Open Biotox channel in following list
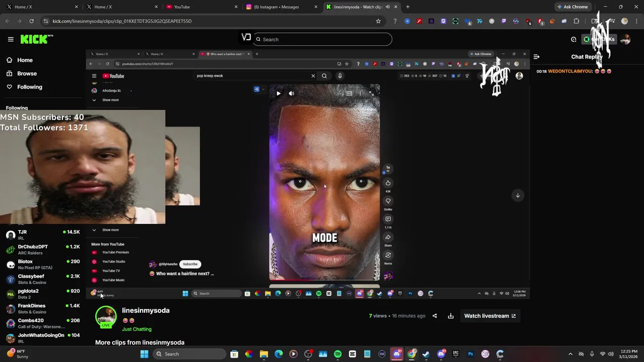The image size is (644, 362). [43, 264]
